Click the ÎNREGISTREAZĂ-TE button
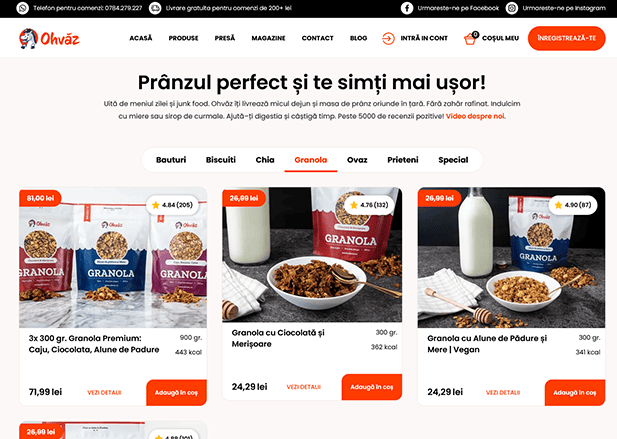Screen dimensions: 617x439 pos(566,38)
